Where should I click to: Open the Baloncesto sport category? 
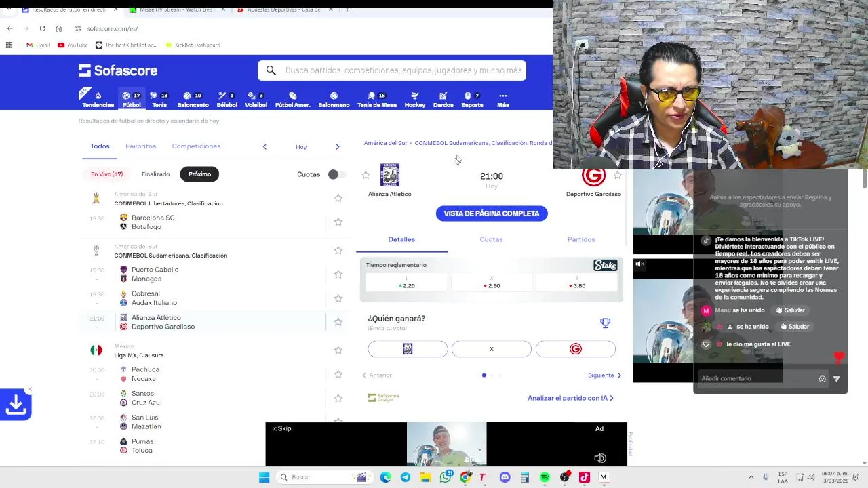(x=193, y=100)
